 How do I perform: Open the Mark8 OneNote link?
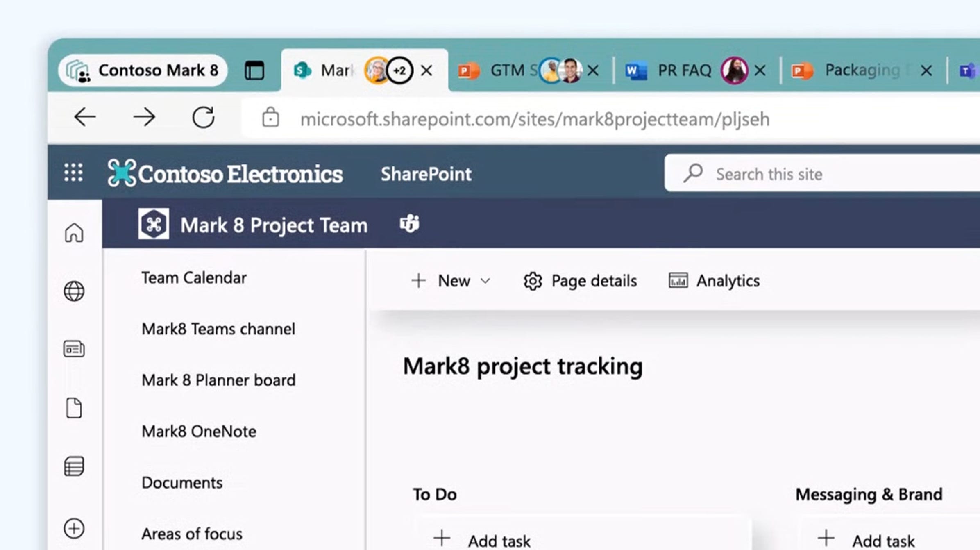[199, 431]
